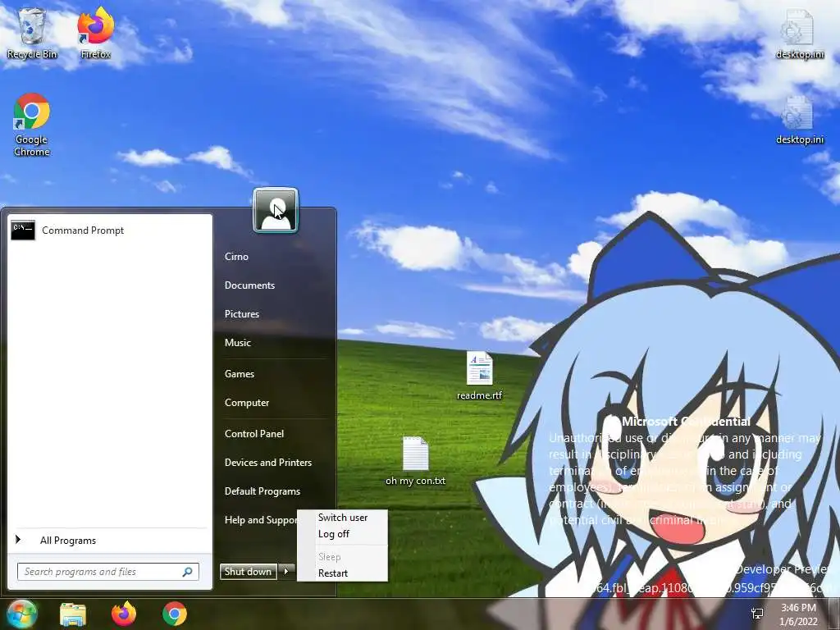The width and height of the screenshot is (840, 630).
Task: Open Computer from Start menu
Action: [247, 403]
